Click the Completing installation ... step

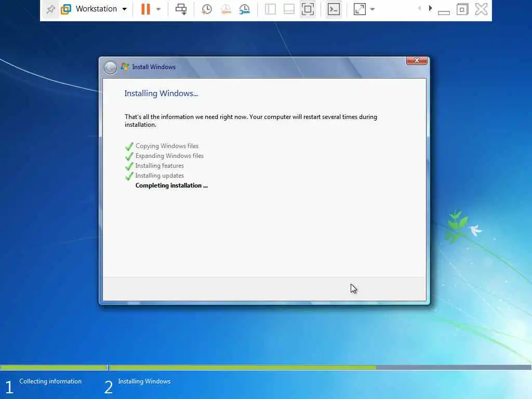coord(171,185)
